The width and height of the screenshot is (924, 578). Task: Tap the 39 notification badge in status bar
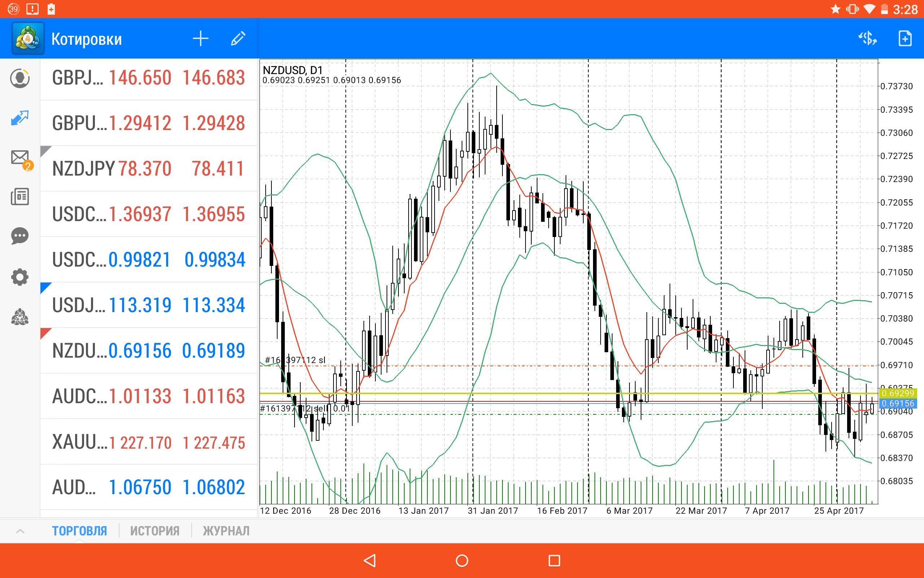pyautogui.click(x=13, y=9)
